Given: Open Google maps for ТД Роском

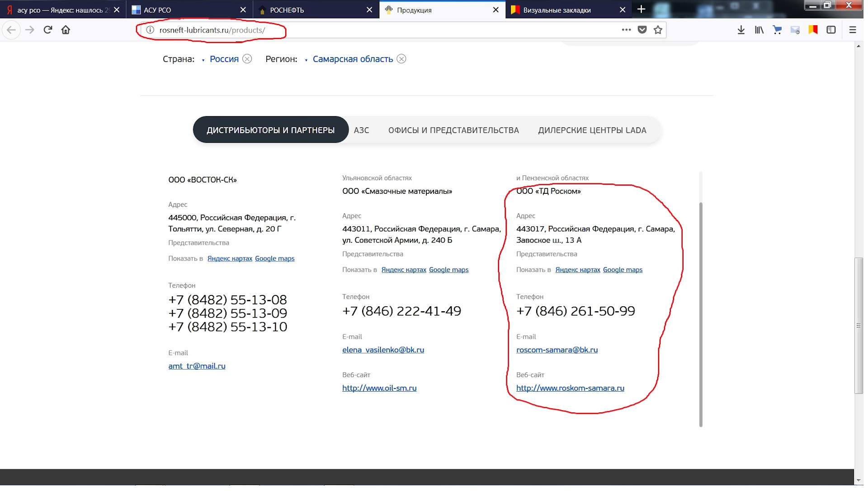Looking at the screenshot, I should pyautogui.click(x=623, y=270).
